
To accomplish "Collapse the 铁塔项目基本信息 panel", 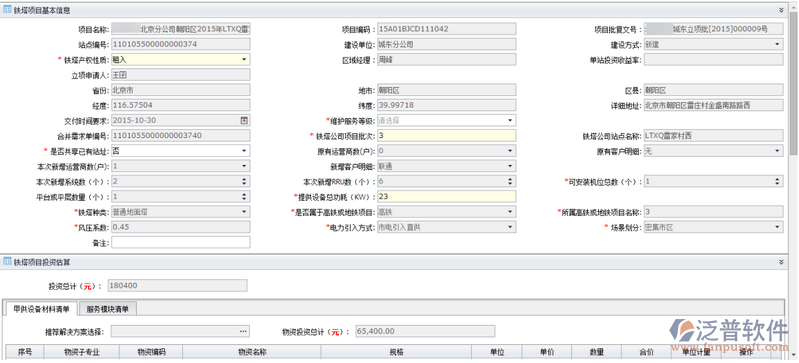I will 781,10.
